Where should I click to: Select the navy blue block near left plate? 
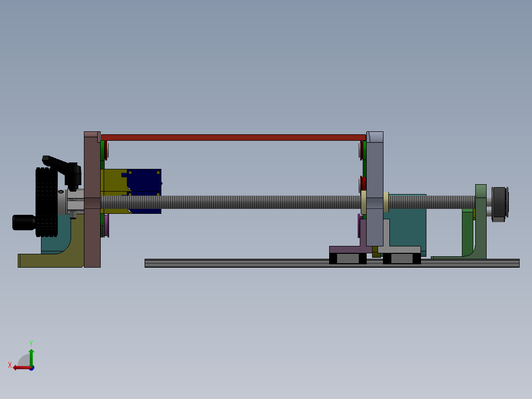144,180
